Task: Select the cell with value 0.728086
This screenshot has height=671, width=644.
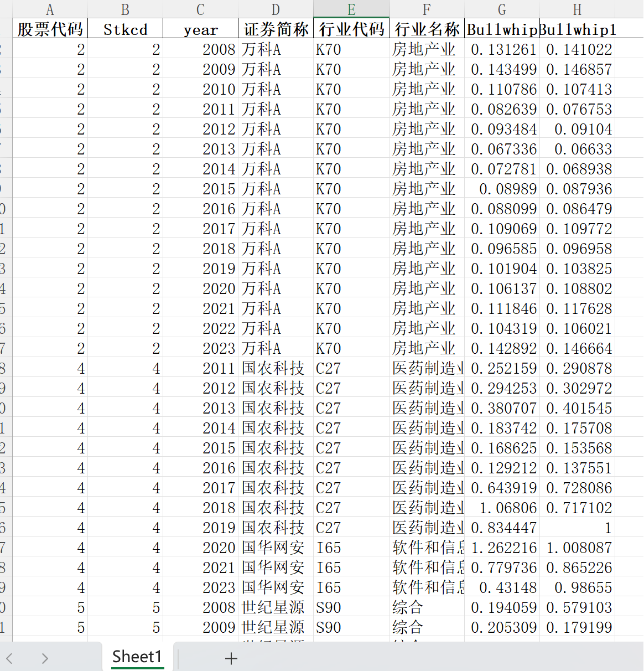Action: [x=577, y=488]
